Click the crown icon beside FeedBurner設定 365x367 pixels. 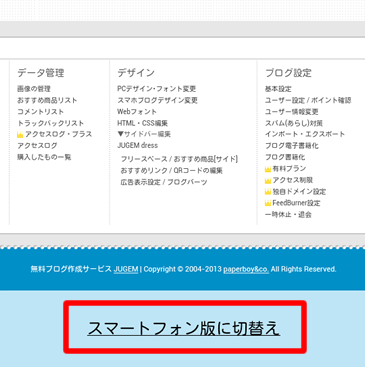pyautogui.click(x=268, y=204)
